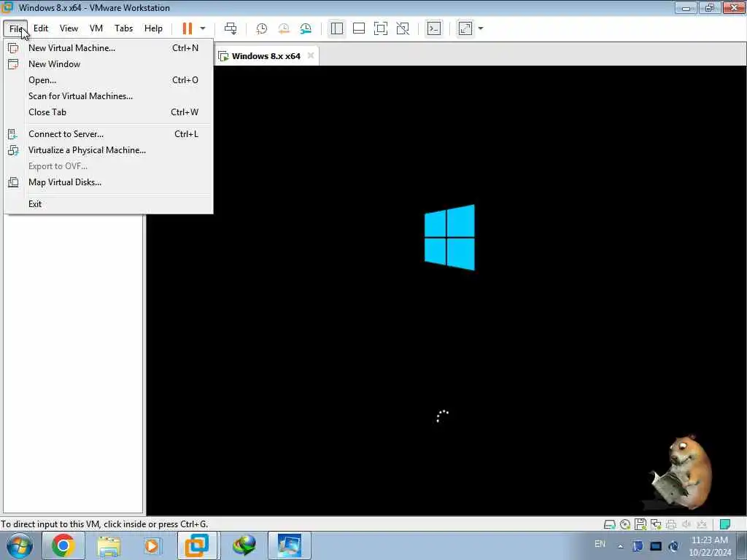747x560 pixels.
Task: Click the taskbar clock showing 11:23 AM
Action: coord(710,546)
